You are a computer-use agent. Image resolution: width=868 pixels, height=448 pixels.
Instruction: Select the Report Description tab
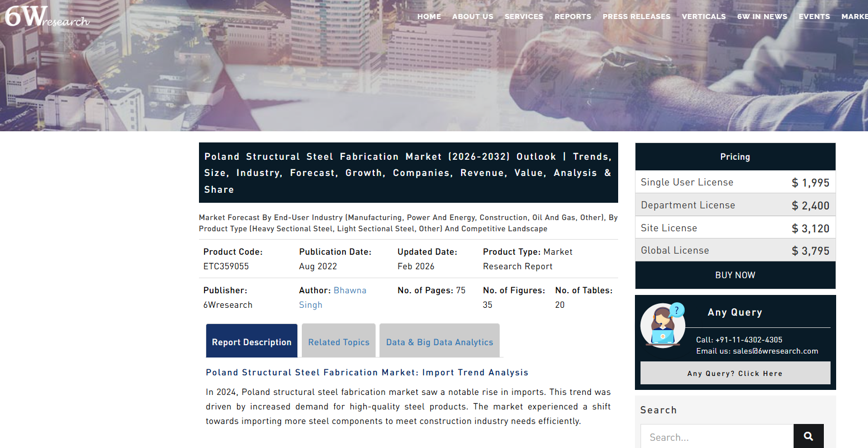coord(252,342)
